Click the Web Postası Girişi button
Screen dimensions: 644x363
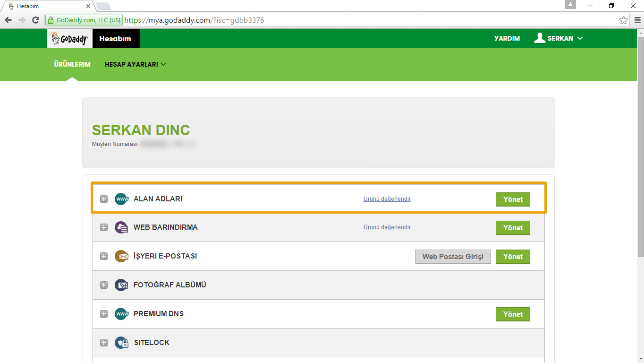(453, 256)
